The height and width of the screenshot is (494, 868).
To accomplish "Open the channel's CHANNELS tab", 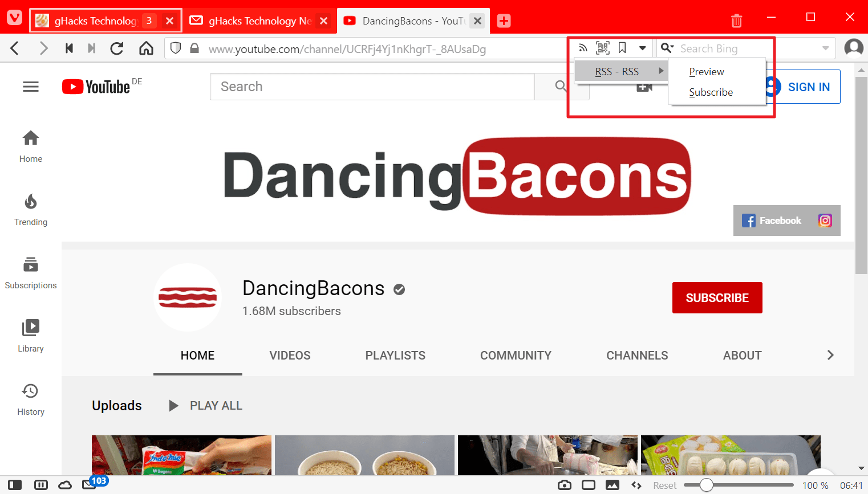I will point(637,356).
